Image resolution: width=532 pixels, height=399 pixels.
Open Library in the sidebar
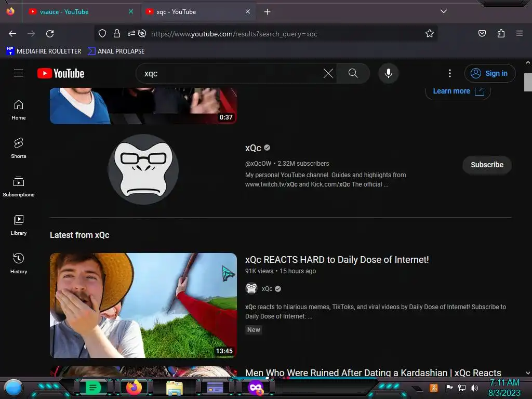tap(19, 225)
